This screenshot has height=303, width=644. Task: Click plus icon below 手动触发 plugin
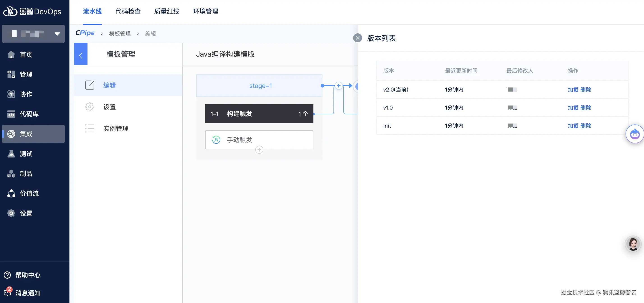coord(259,150)
